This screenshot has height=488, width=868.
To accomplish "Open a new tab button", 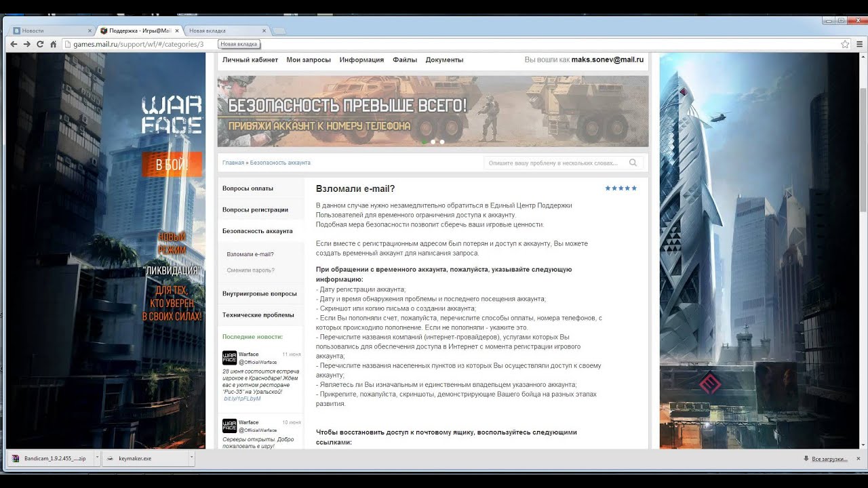I will (279, 31).
